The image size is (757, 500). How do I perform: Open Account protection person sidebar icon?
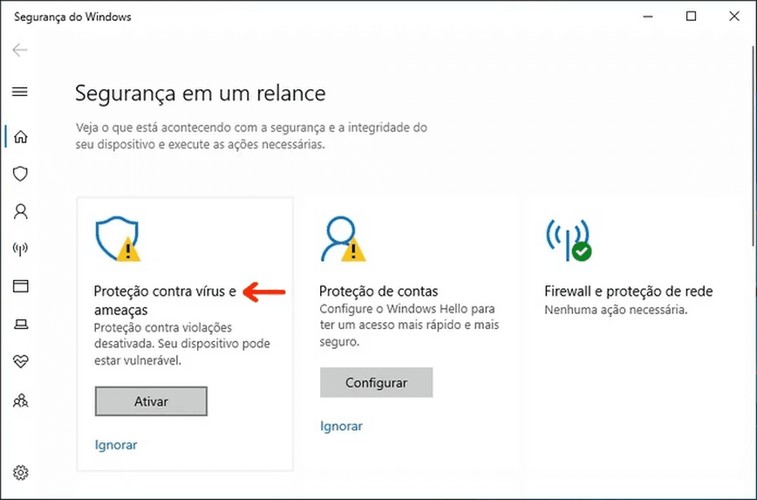pyautogui.click(x=20, y=211)
